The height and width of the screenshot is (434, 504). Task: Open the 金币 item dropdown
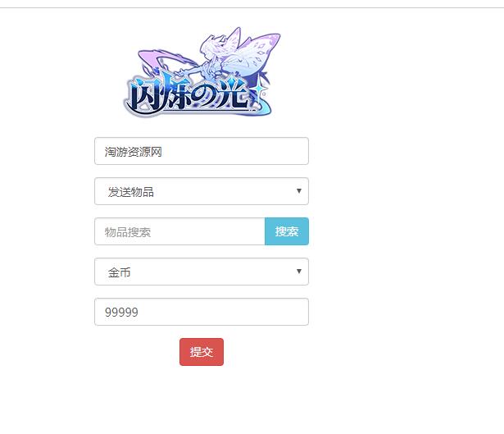tap(202, 272)
